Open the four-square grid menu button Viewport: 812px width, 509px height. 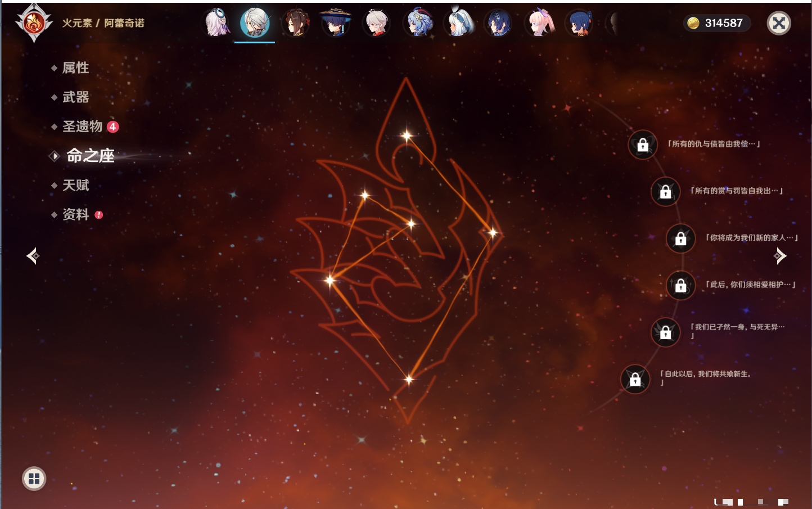point(34,479)
